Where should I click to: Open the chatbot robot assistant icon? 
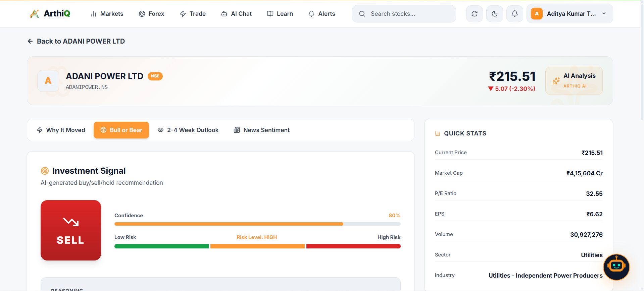click(x=616, y=267)
